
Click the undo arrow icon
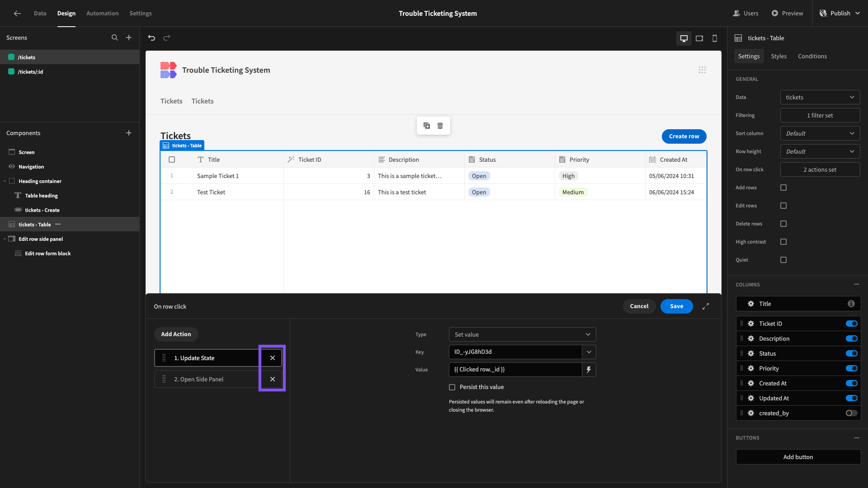[x=151, y=38]
